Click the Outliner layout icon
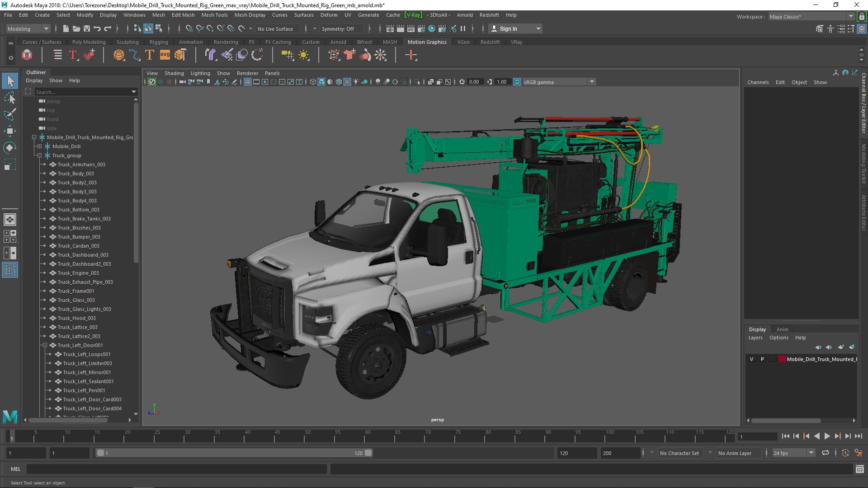Screen dimensions: 868x488 (x=10, y=270)
